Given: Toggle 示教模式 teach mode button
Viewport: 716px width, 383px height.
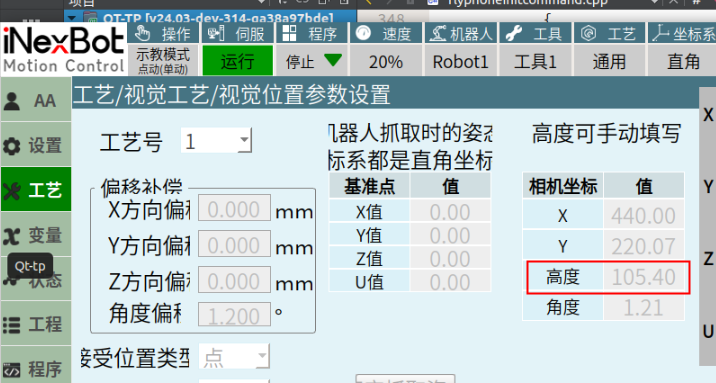Looking at the screenshot, I should coord(163,61).
